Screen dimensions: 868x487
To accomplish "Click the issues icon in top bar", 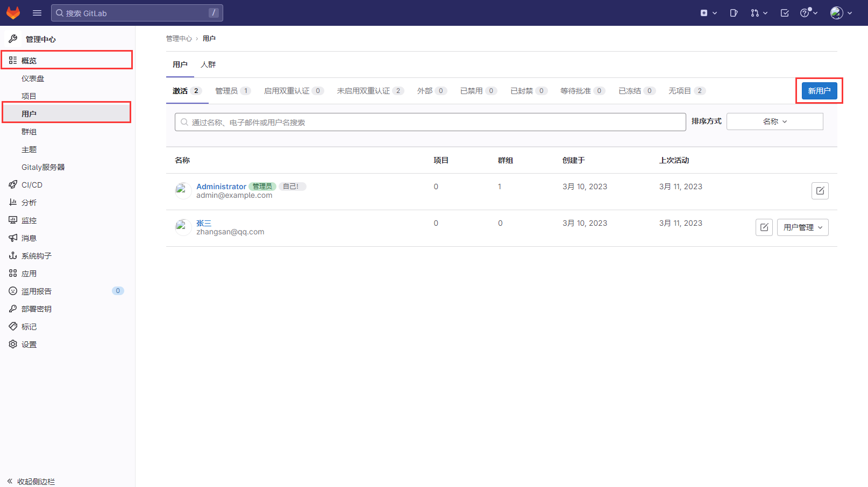I will 734,13.
